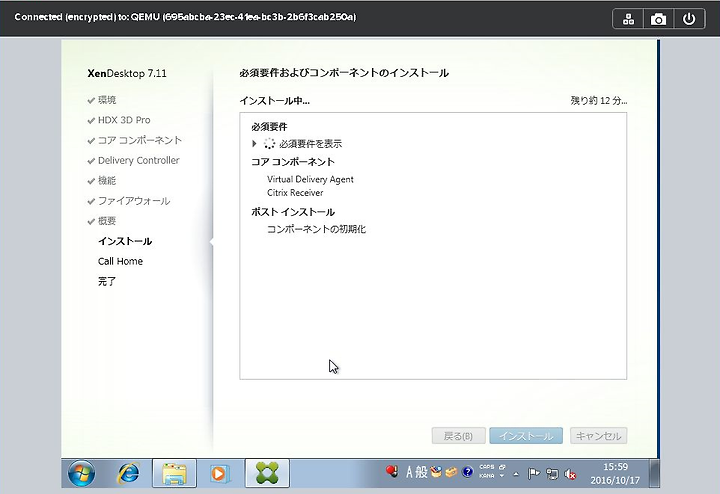Click the network status tray icon
The image size is (720, 494).
pos(552,473)
